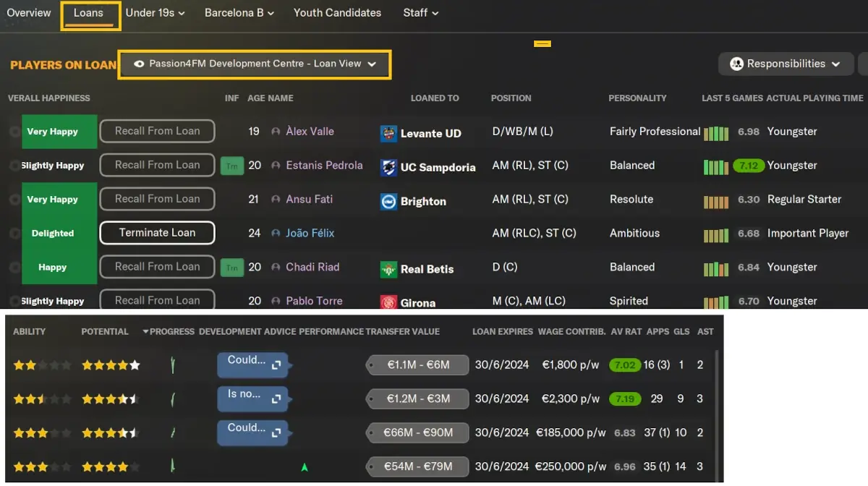Expand the Staff menu
The height and width of the screenshot is (486, 868).
(421, 13)
